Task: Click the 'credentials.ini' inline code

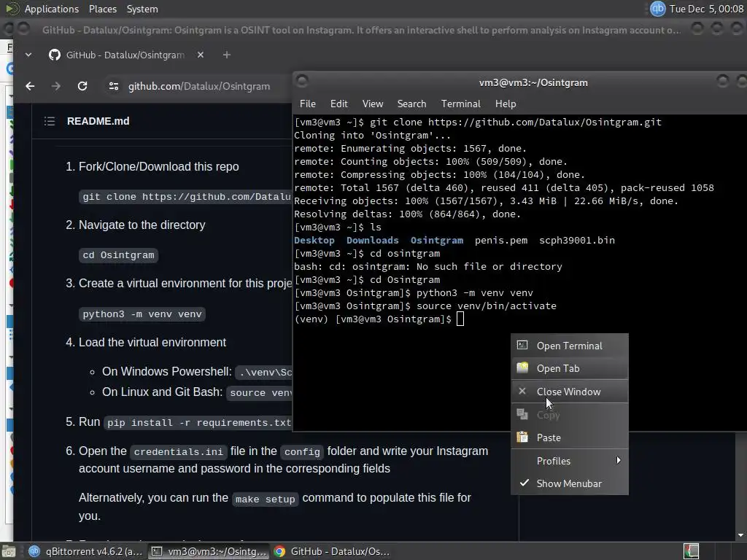Action: click(x=178, y=451)
